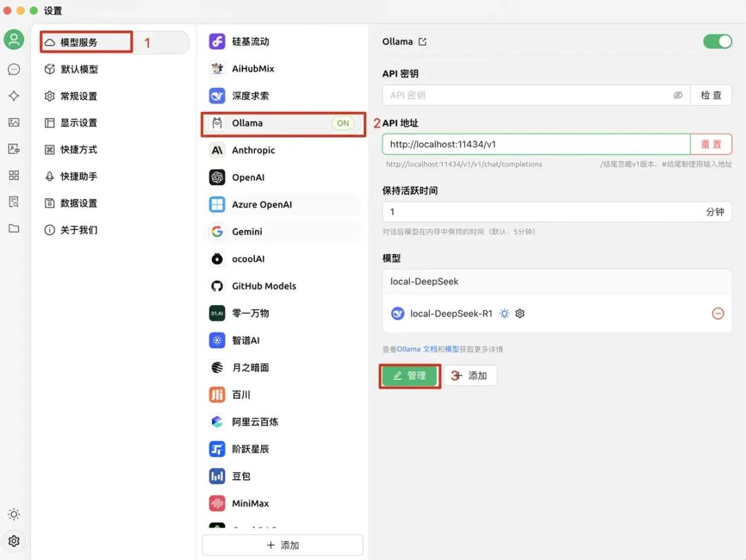
Task: Toggle API key visibility eye icon
Action: [x=678, y=95]
